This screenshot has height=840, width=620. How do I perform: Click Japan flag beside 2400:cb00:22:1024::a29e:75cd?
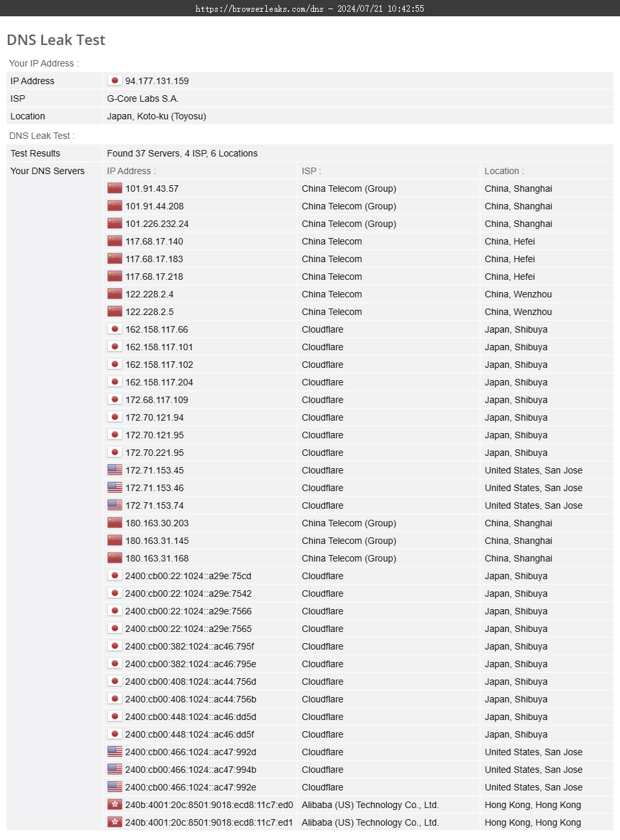(115, 576)
